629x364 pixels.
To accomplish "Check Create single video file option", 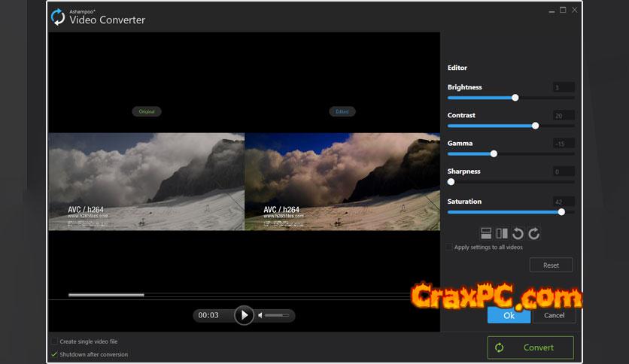I will click(x=54, y=341).
